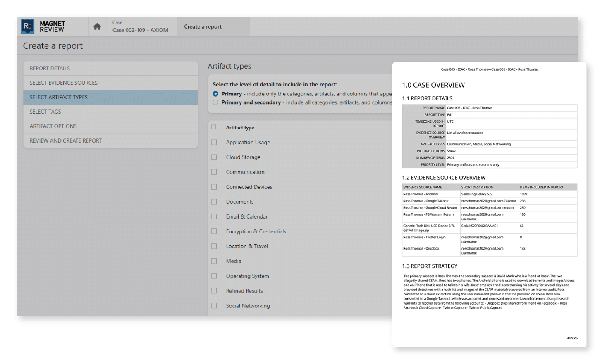This screenshot has width=595, height=364.
Task: Go to the Select Evidence Sources step
Action: [x=110, y=83]
